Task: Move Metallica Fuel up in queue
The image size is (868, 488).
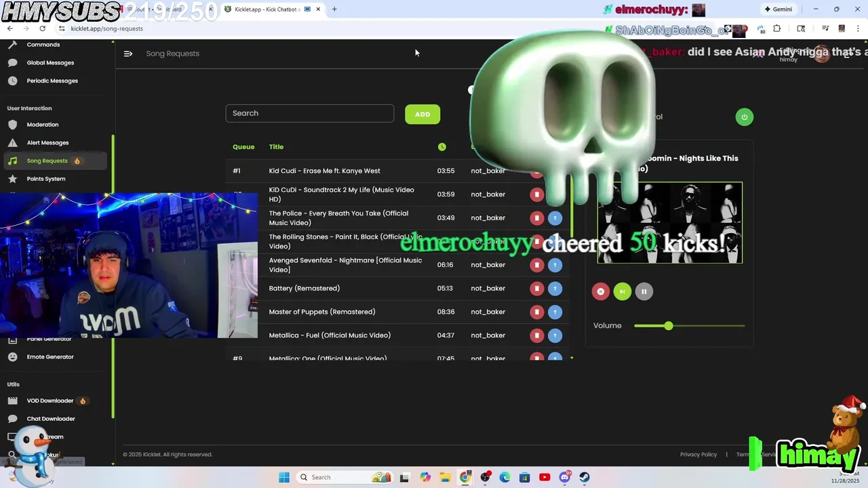Action: coord(555,335)
